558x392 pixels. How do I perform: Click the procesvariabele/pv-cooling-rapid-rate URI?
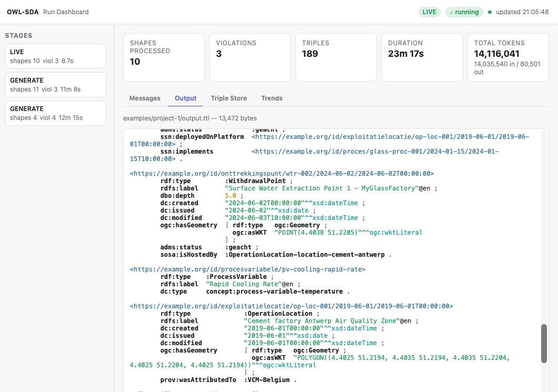coord(248,269)
